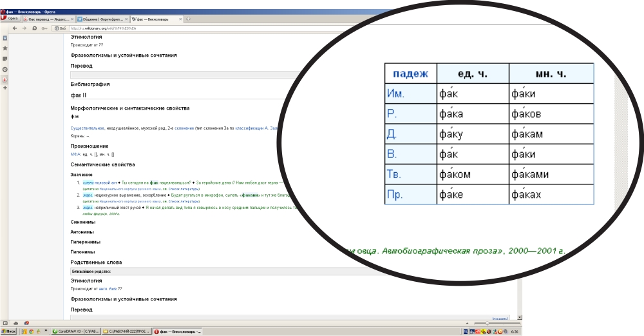Follow the 'англ.' etymology link
644x336 pixels.
[103, 289]
